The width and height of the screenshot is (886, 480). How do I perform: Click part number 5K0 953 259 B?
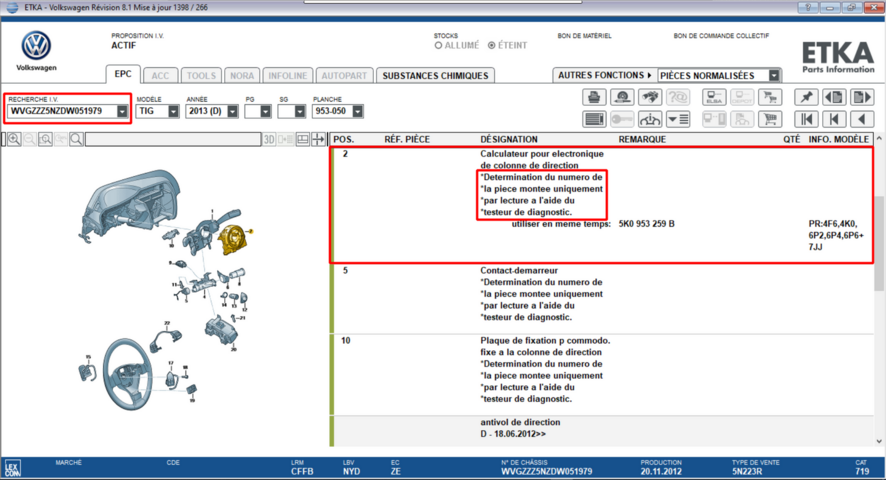point(646,224)
